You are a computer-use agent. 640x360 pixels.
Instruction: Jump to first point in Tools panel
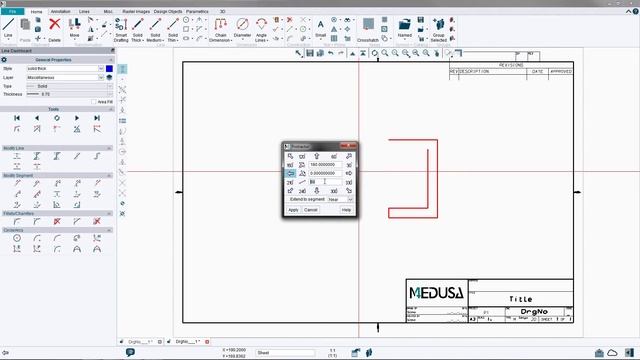click(x=17, y=118)
